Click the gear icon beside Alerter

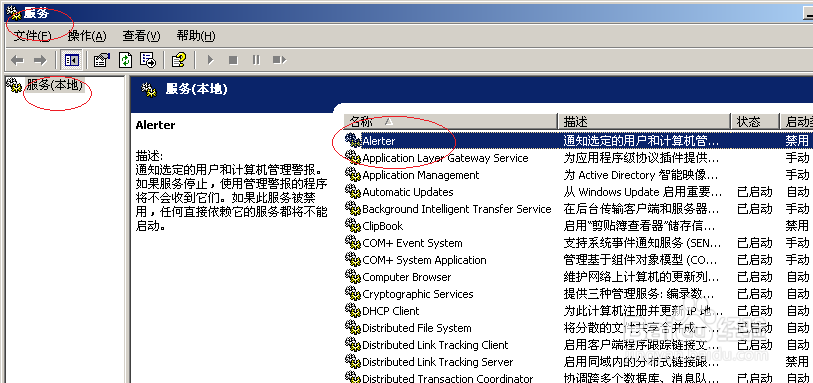(353, 140)
